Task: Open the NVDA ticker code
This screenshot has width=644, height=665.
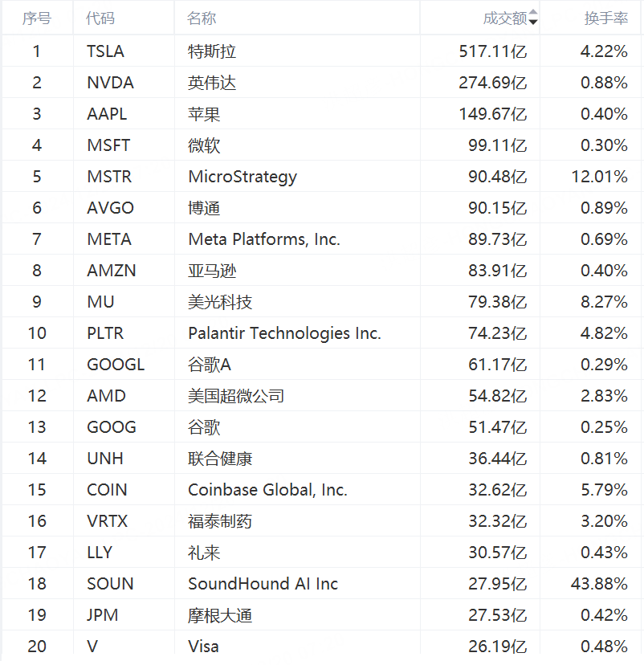Action: pos(110,83)
